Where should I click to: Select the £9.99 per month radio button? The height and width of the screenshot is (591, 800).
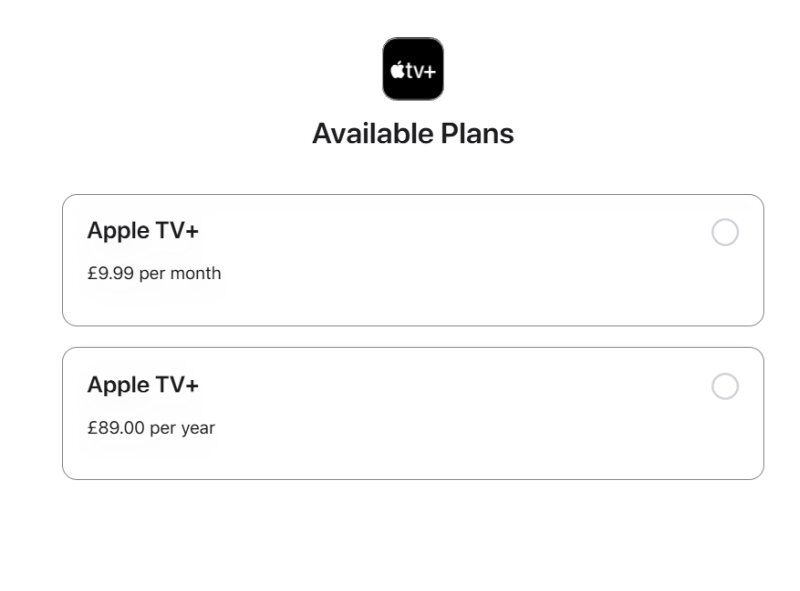pos(725,233)
